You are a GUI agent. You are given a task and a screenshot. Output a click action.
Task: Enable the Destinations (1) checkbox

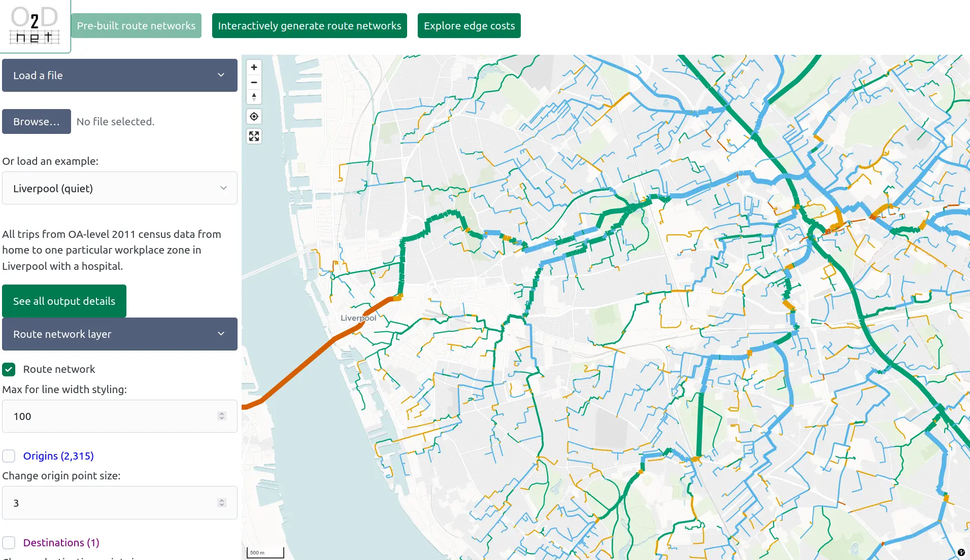tap(9, 543)
